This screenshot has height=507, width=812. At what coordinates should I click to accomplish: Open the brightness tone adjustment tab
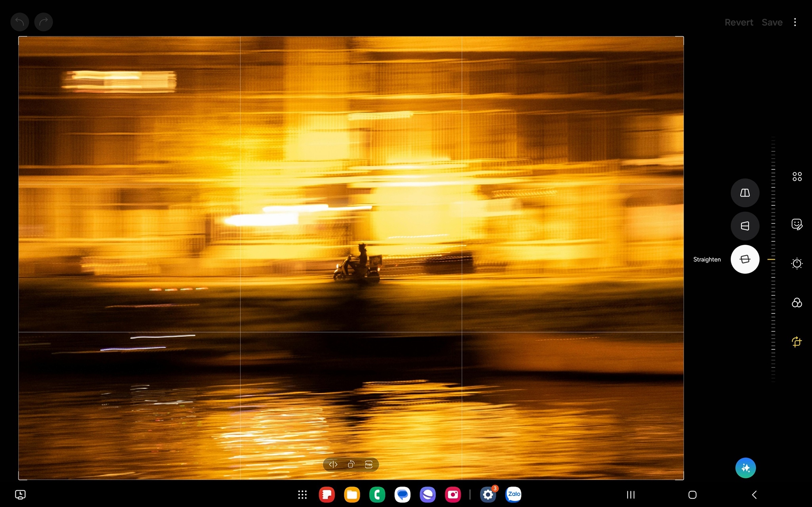click(x=797, y=264)
